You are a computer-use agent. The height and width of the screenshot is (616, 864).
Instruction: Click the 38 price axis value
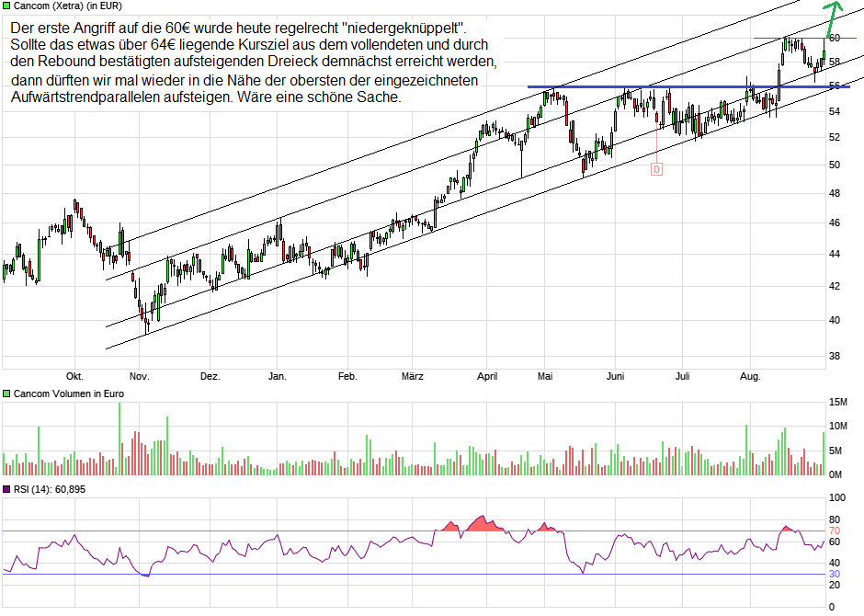[835, 357]
